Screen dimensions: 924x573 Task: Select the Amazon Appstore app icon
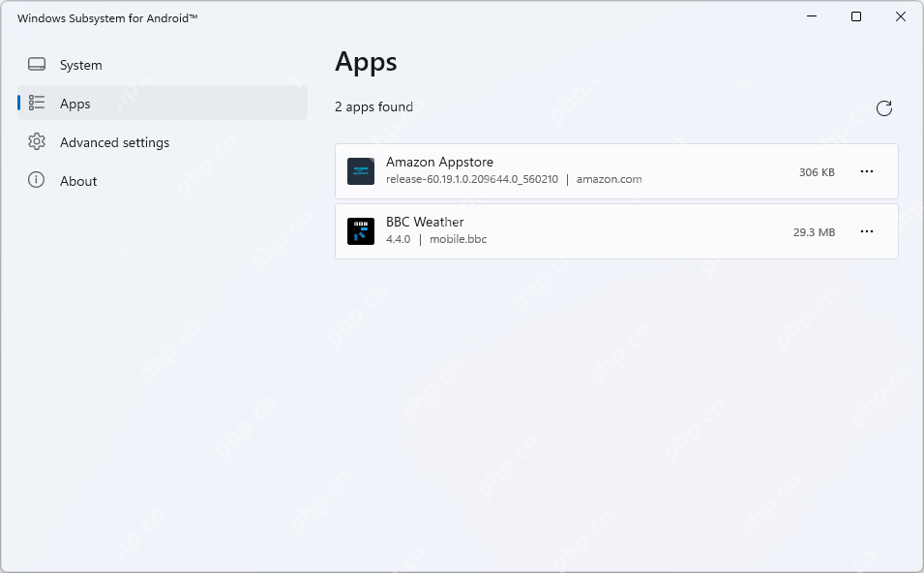361,171
